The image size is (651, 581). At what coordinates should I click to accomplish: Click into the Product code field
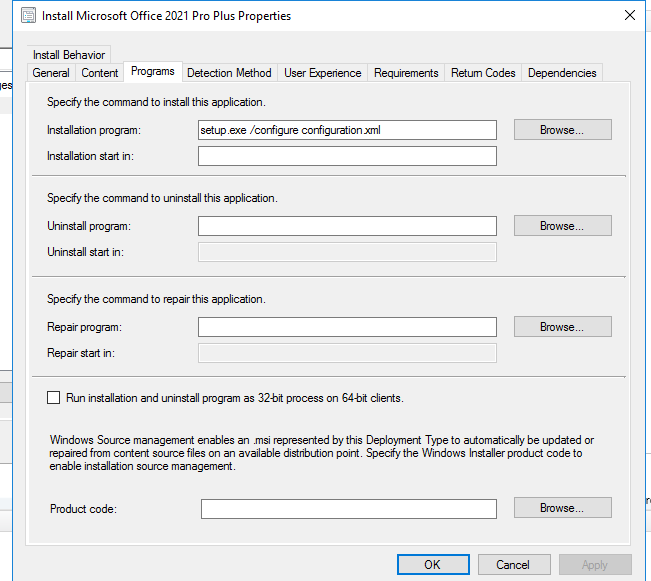[x=348, y=509]
